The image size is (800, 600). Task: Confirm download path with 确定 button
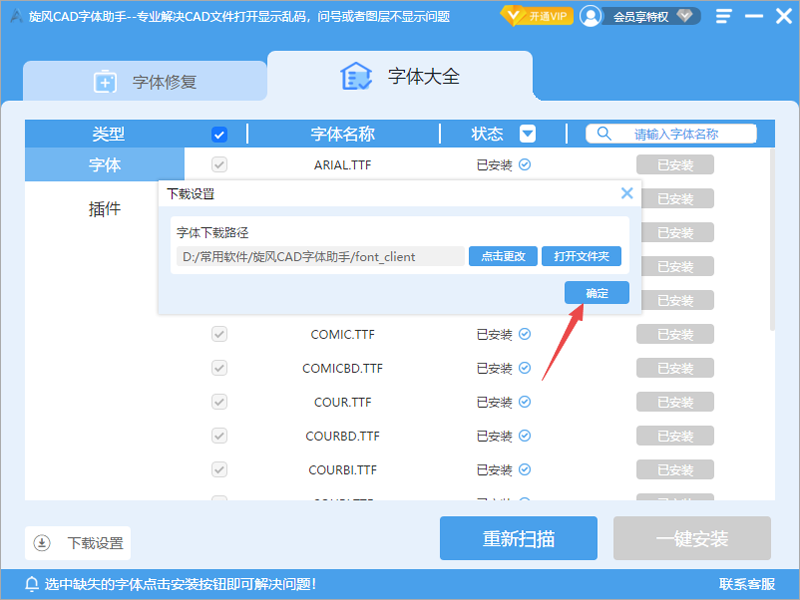pos(597,292)
